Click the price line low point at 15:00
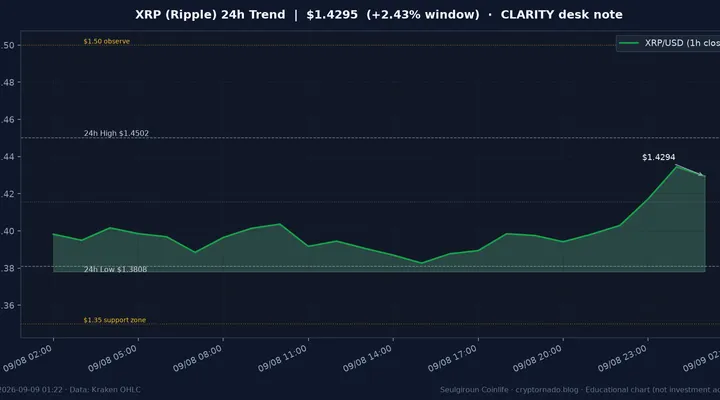This screenshot has width=720, height=400. [422, 263]
